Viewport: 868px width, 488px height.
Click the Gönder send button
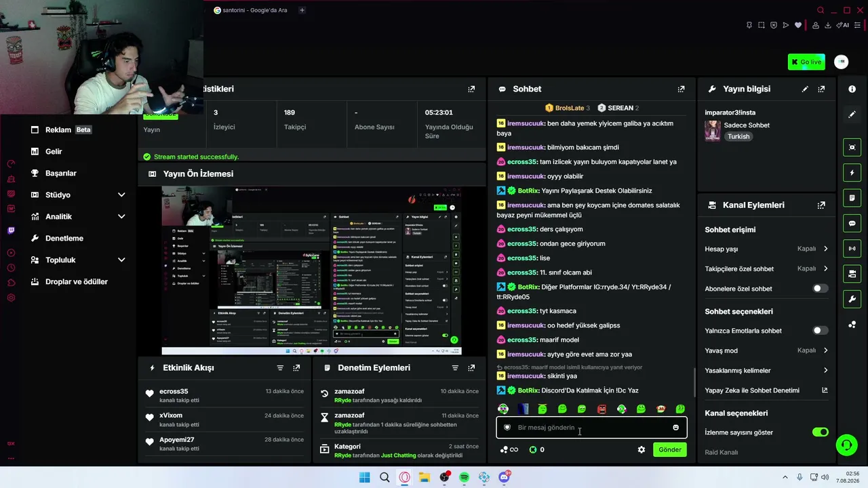point(670,449)
